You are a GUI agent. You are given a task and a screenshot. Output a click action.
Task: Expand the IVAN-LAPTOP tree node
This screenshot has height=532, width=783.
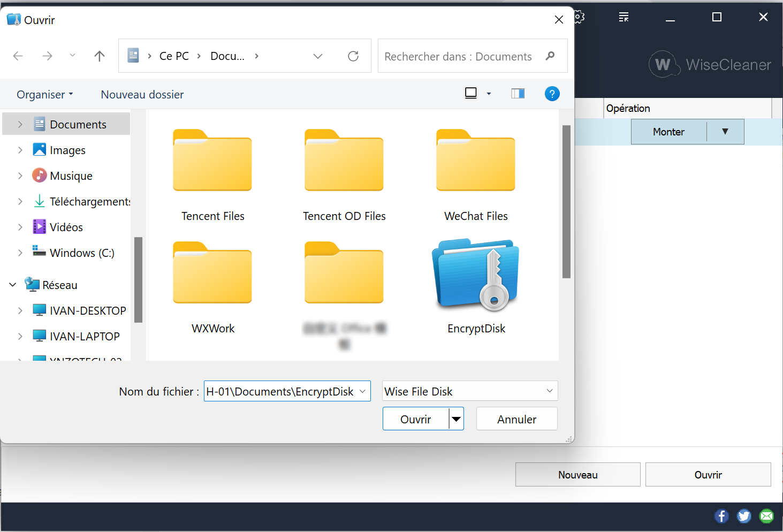point(20,336)
